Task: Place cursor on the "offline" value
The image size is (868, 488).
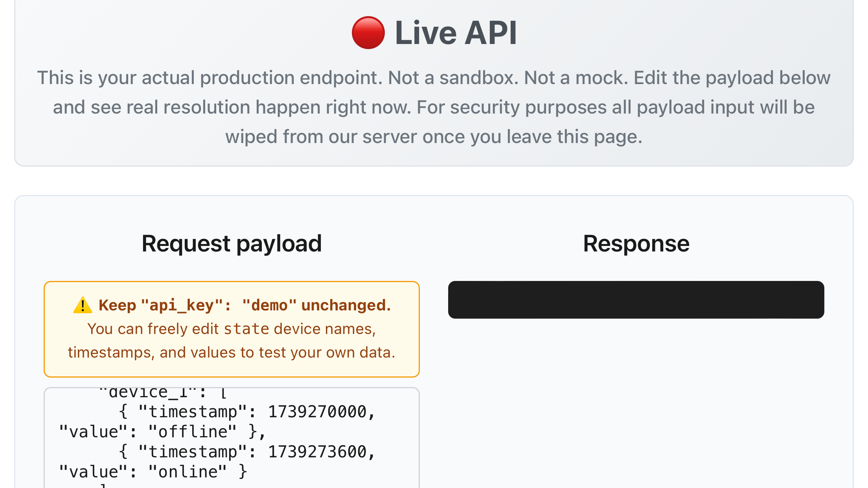Action: point(193,432)
